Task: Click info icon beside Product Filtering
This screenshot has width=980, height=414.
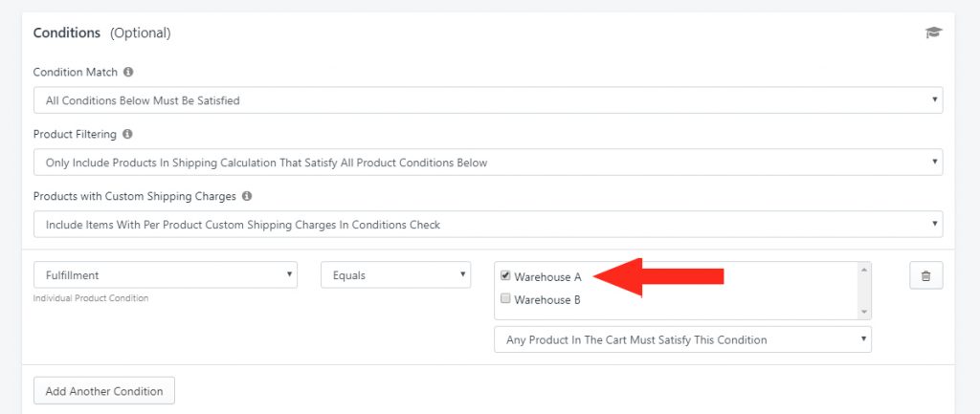Action: coord(127,134)
